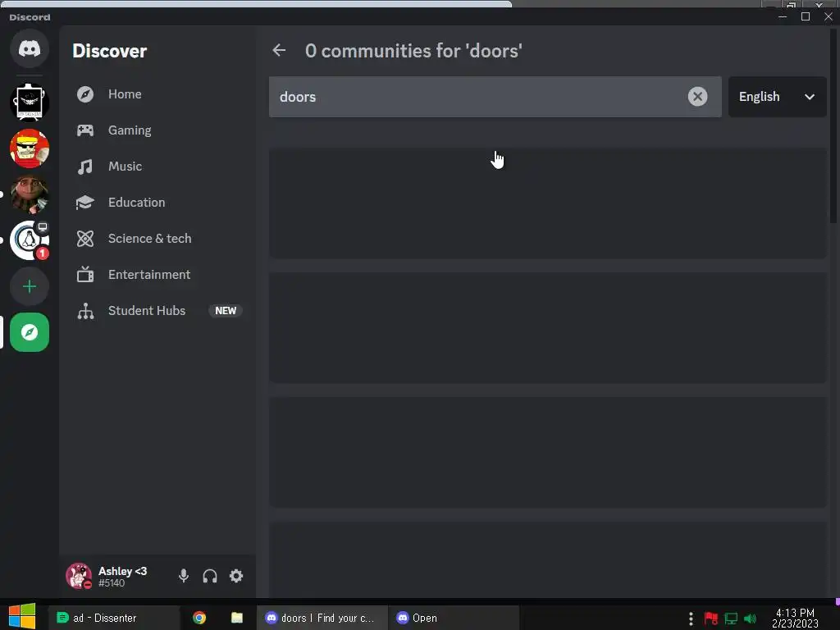Viewport: 840px width, 630px height.
Task: Go back using the left arrow
Action: coord(279,50)
